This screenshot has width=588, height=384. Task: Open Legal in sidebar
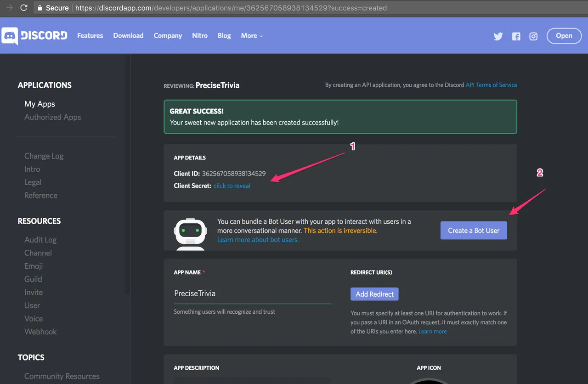pyautogui.click(x=33, y=182)
